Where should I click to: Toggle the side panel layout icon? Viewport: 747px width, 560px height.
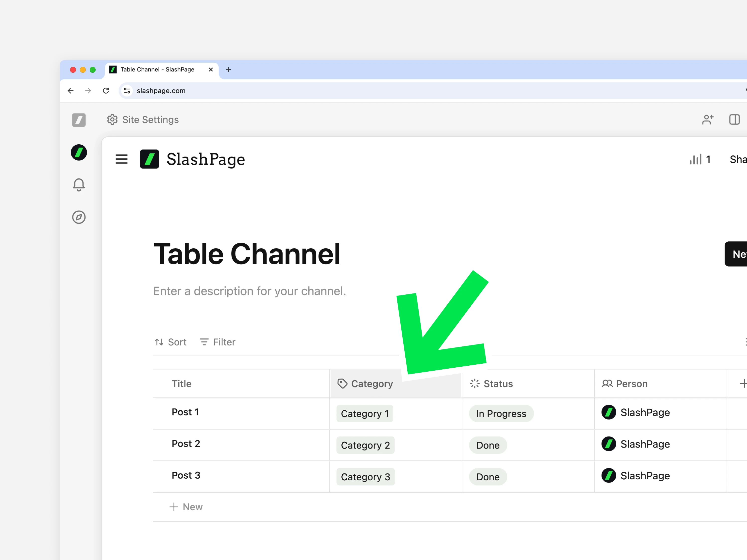coord(735,119)
